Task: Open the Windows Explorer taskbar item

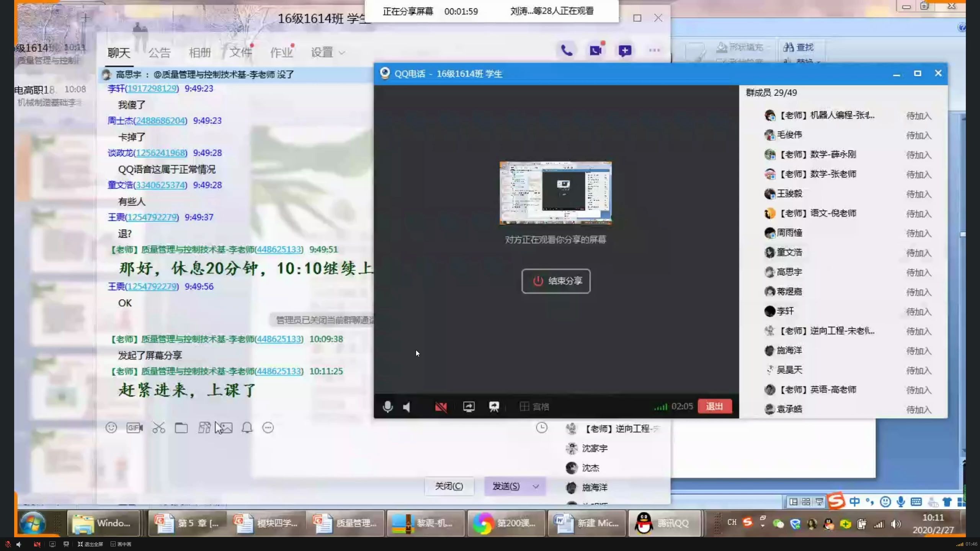Action: point(103,523)
